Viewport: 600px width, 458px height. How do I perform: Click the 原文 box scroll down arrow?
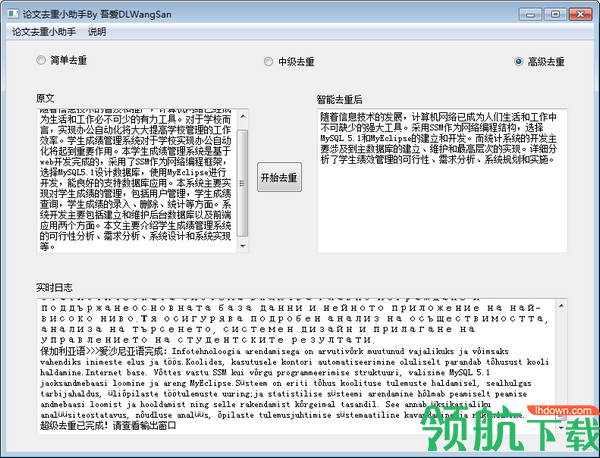coord(243,246)
